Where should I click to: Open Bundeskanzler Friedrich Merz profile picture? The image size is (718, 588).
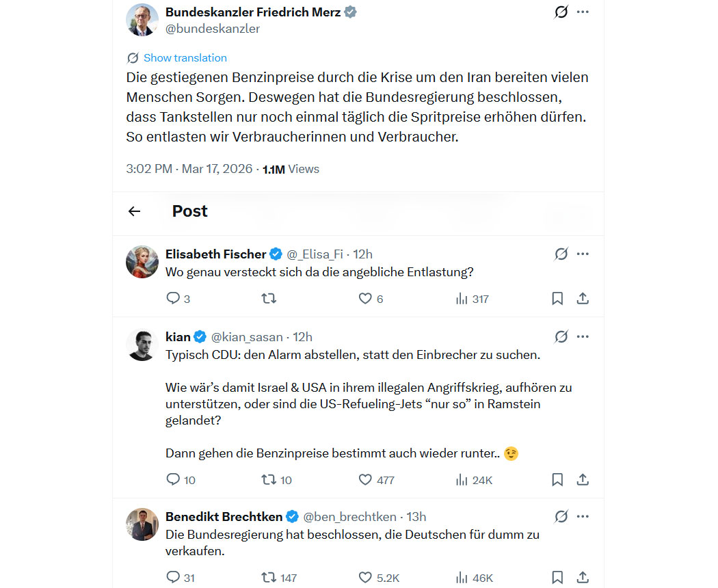pos(142,20)
